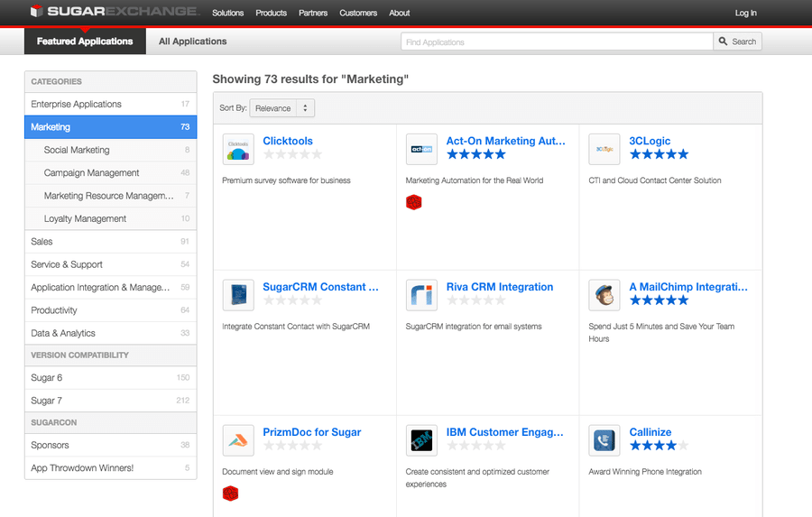The width and height of the screenshot is (812, 517).
Task: Select the Loyalty Management subcategory
Action: (111, 218)
